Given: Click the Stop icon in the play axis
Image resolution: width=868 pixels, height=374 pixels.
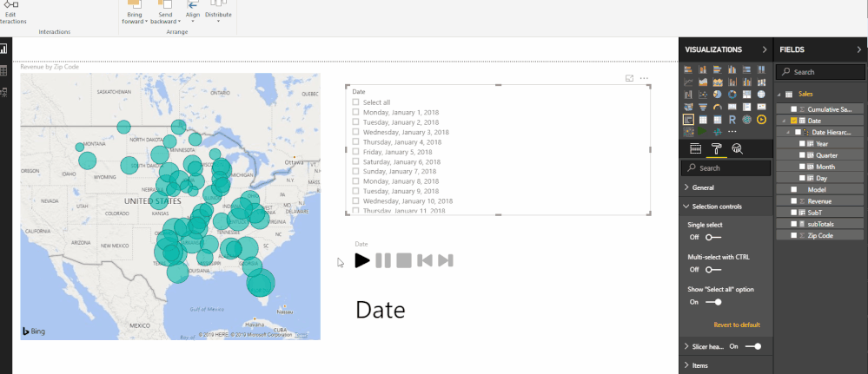Looking at the screenshot, I should tap(404, 260).
